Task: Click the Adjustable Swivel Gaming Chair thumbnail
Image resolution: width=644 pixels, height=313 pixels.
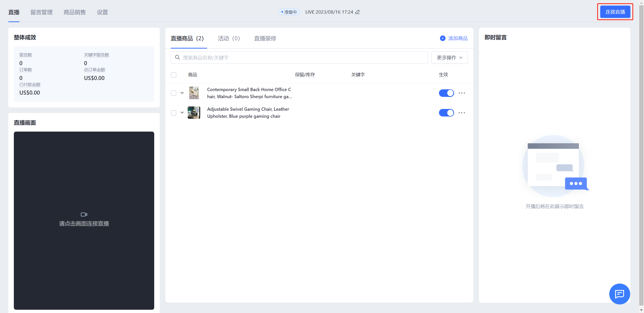Action: tap(194, 112)
